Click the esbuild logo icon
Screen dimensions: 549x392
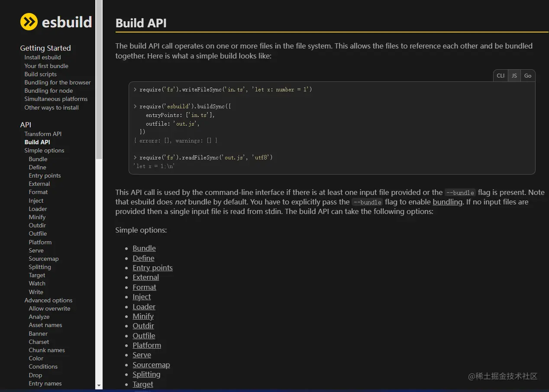pyautogui.click(x=29, y=22)
